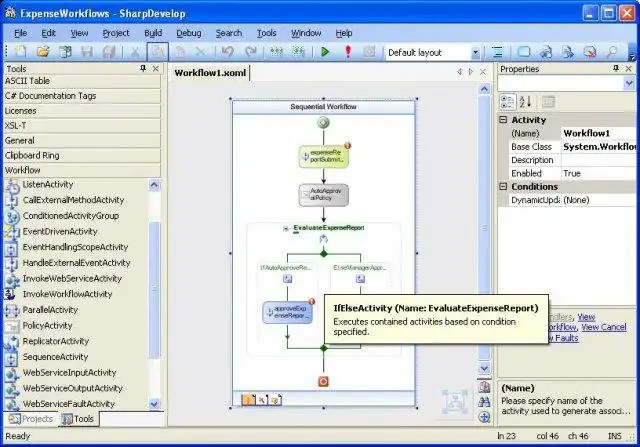The height and width of the screenshot is (447, 640).
Task: Select the Workflow1.xoml document tab
Action: click(x=210, y=73)
